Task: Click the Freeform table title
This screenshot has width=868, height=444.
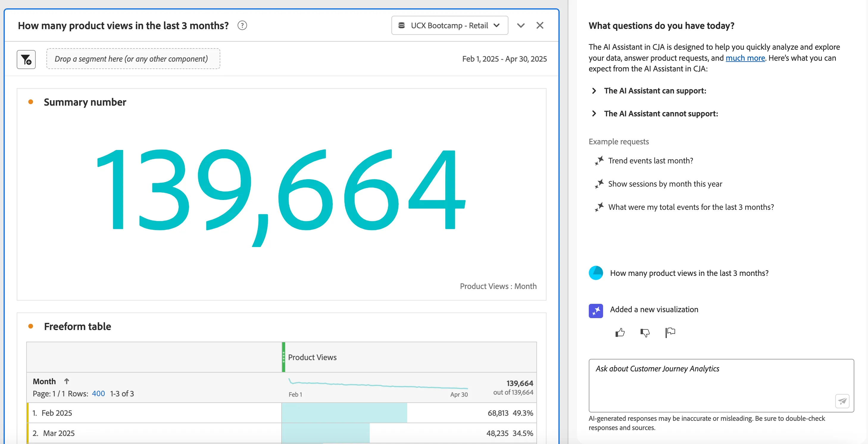Action: click(x=77, y=326)
